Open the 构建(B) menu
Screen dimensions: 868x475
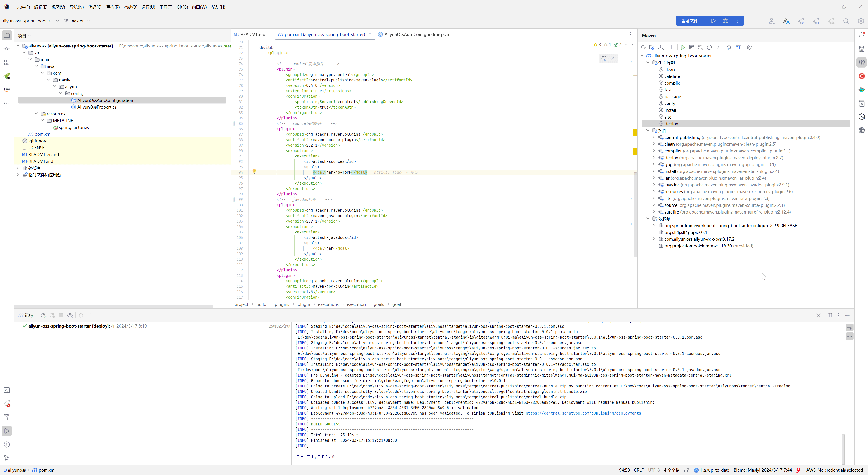click(130, 7)
